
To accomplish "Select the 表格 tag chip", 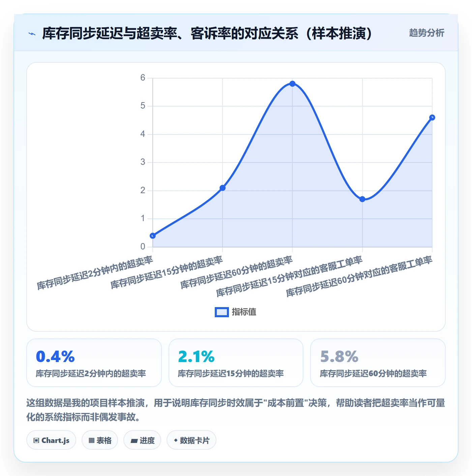I will click(100, 440).
